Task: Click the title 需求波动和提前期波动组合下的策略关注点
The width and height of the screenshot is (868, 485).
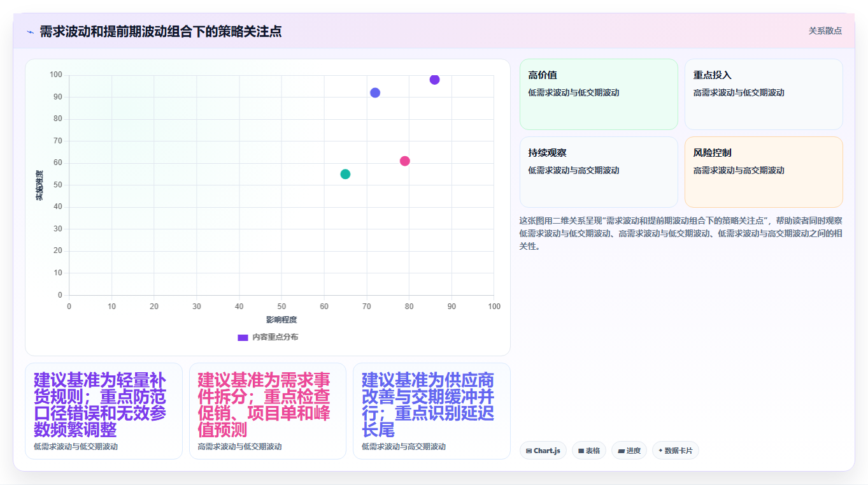Action: [x=160, y=31]
